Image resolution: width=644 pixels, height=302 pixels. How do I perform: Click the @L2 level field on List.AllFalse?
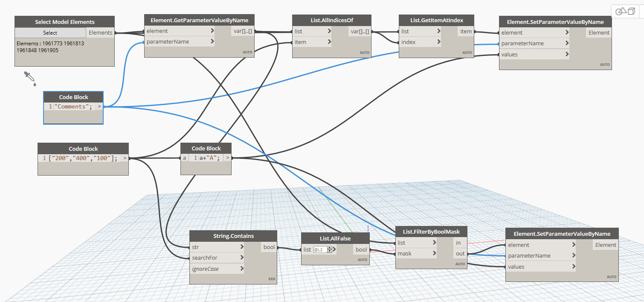tap(319, 249)
